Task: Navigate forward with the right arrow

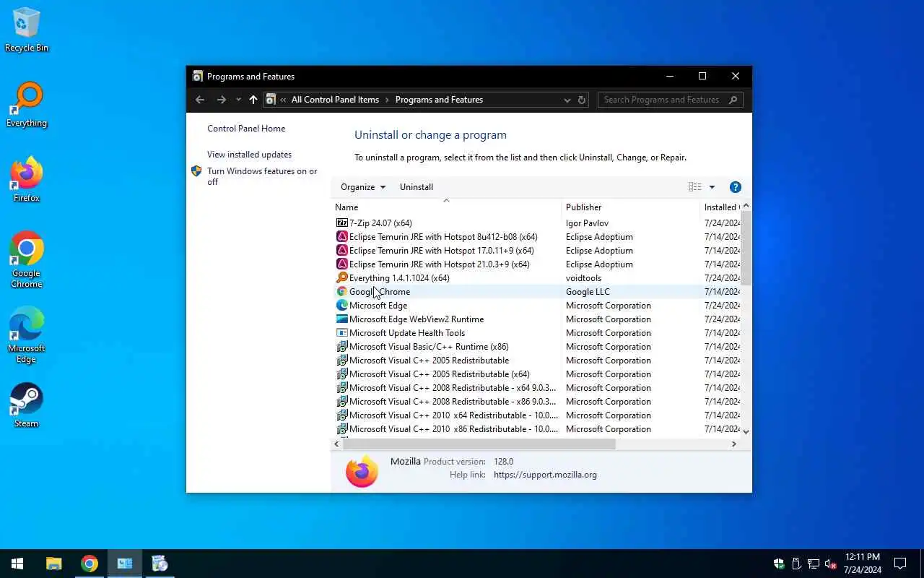Action: [222, 100]
